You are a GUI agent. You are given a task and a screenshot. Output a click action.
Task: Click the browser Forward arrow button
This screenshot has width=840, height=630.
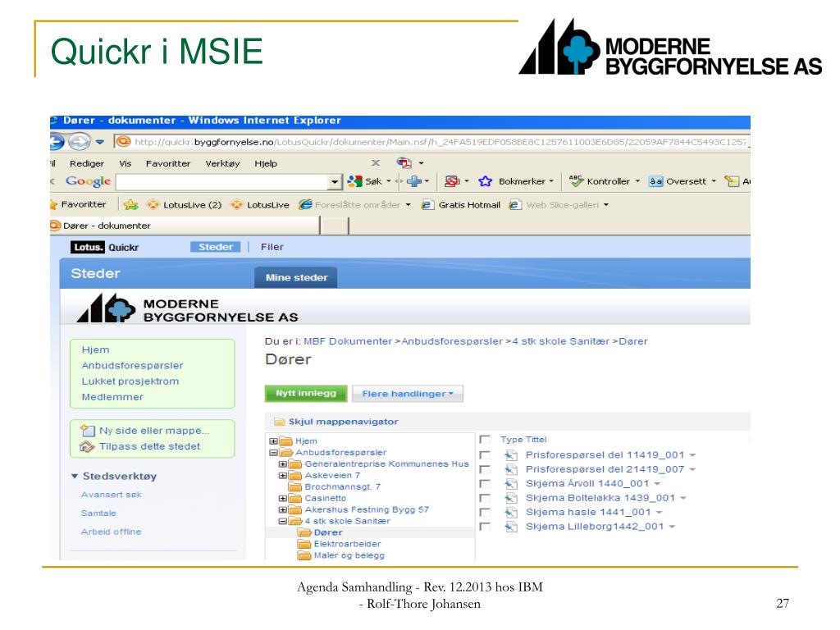pos(80,142)
